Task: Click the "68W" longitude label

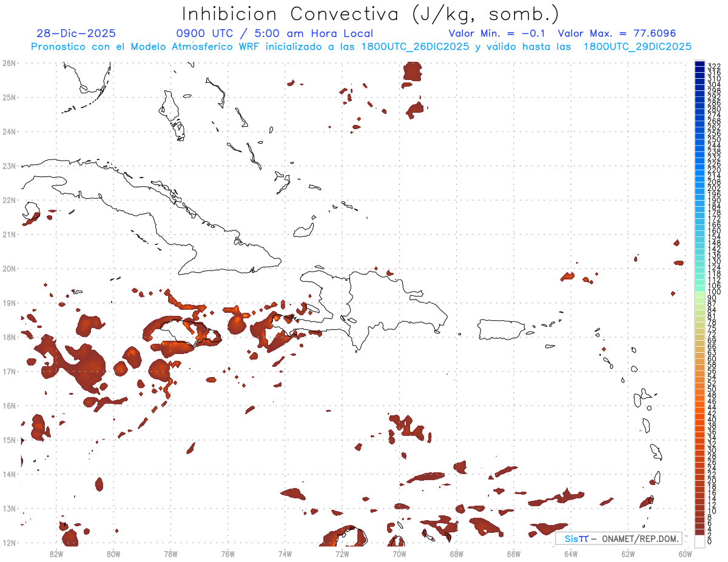Action: (x=456, y=553)
